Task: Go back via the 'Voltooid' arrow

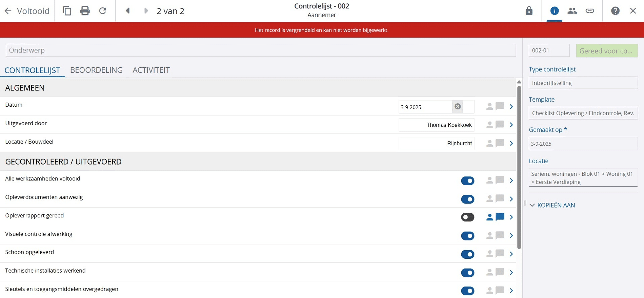Action: point(8,11)
